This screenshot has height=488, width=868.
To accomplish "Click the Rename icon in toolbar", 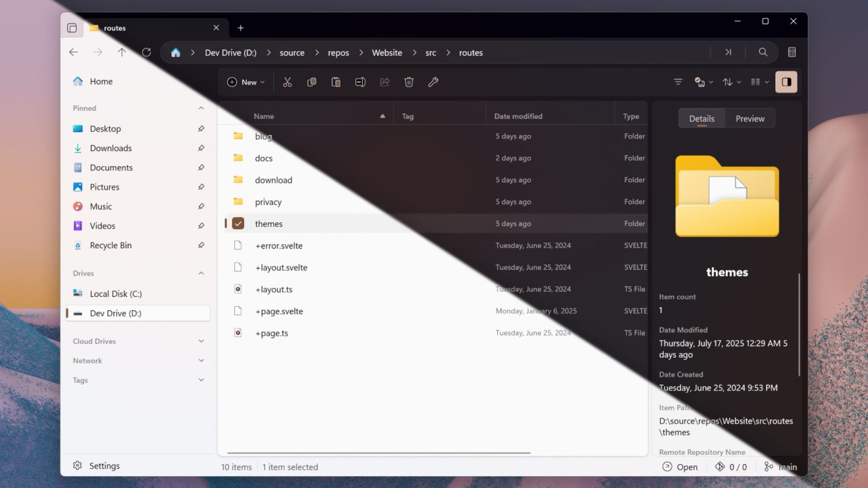I will [360, 82].
